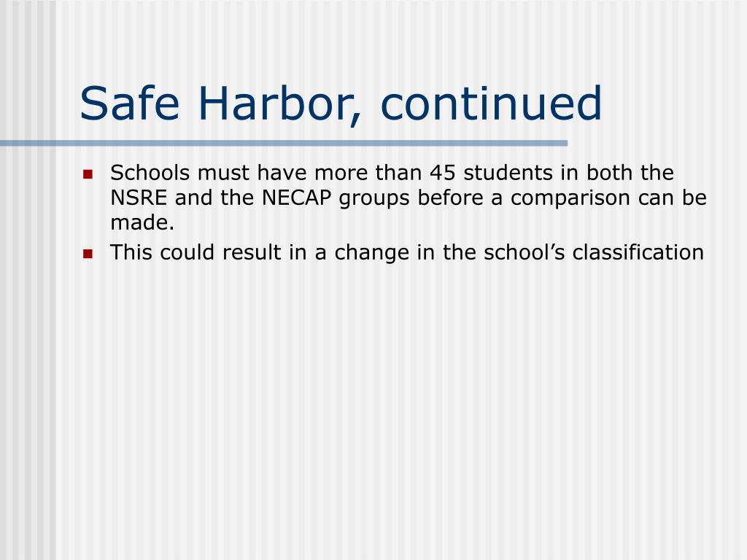Screen dimensions: 747x560
Task: Click the acronym NECAP in the text
Action: [296, 198]
